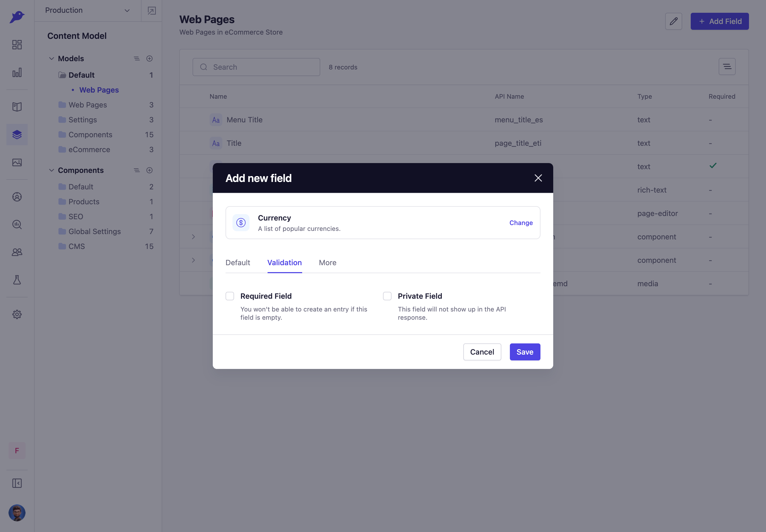Image resolution: width=766 pixels, height=532 pixels.
Task: Click the bird logo icon
Action: [x=17, y=17]
